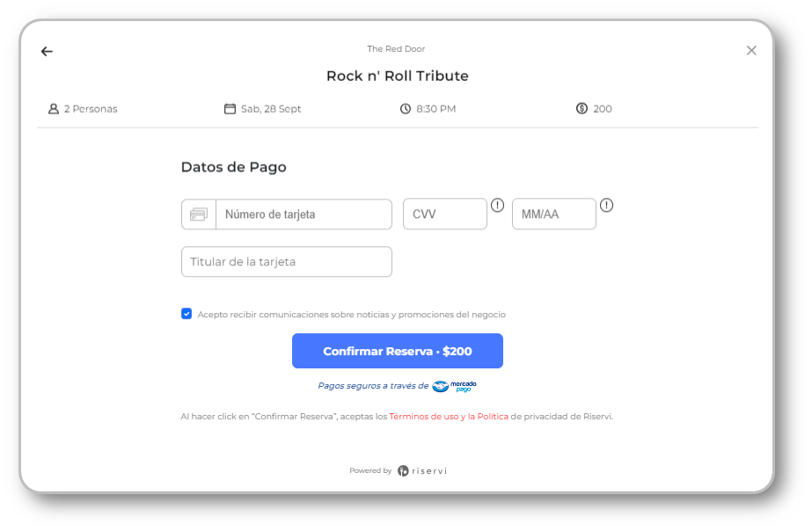Click the 8:30 PM time text

tap(435, 109)
